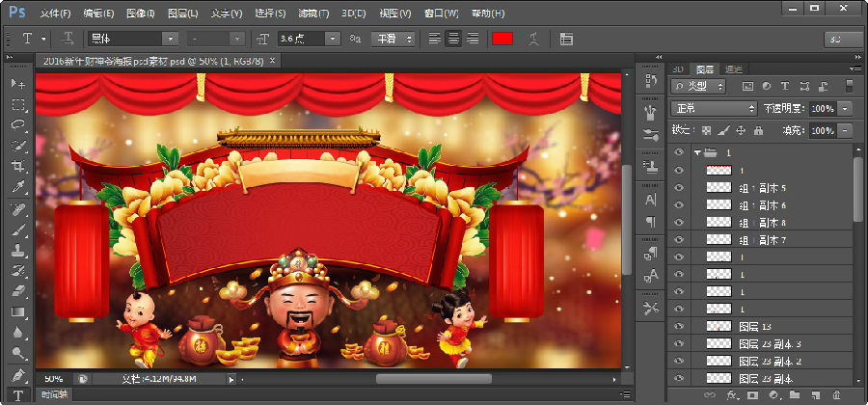The width and height of the screenshot is (868, 405).
Task: Click the Create new group folder icon
Action: click(794, 395)
